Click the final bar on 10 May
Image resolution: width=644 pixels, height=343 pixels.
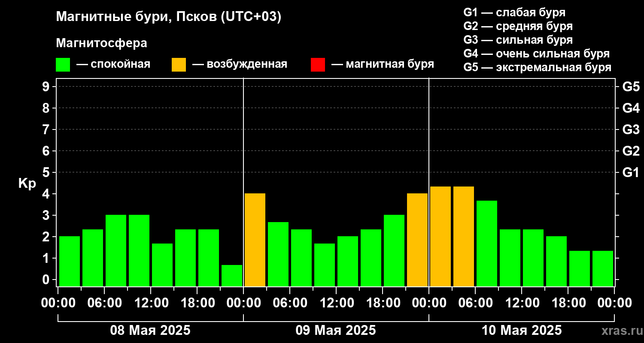pos(603,268)
